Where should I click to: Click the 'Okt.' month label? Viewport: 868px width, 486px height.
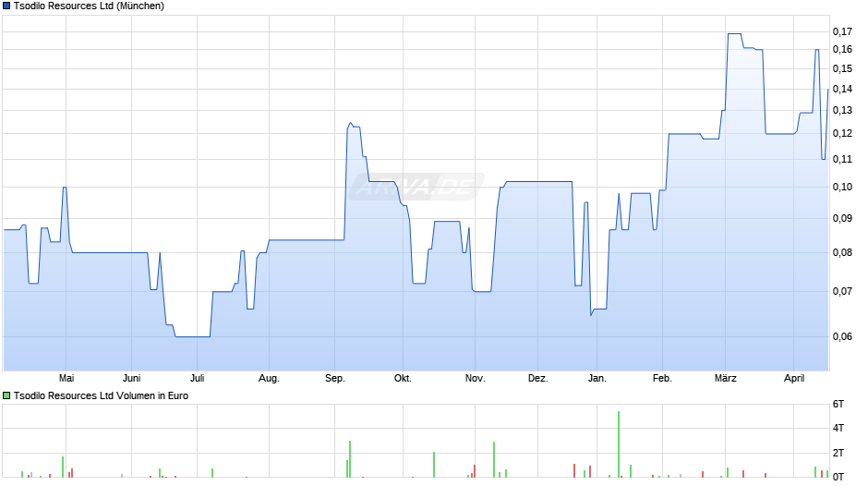pos(403,378)
